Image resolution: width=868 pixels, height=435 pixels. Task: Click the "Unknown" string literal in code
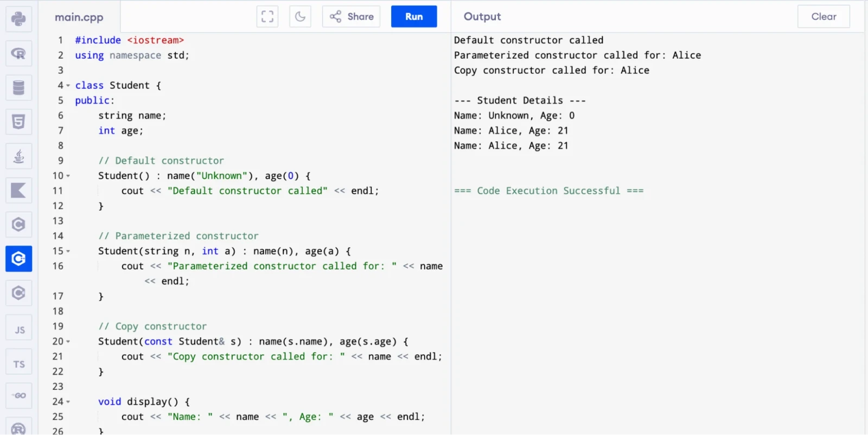pyautogui.click(x=221, y=176)
